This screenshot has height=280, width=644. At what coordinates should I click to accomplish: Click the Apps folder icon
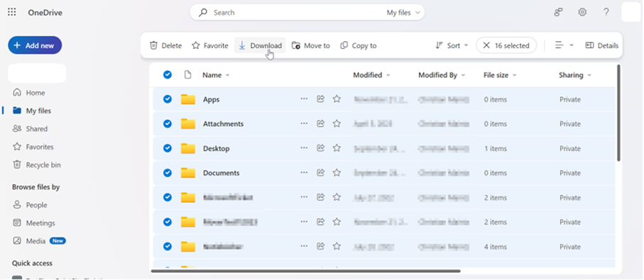[188, 99]
